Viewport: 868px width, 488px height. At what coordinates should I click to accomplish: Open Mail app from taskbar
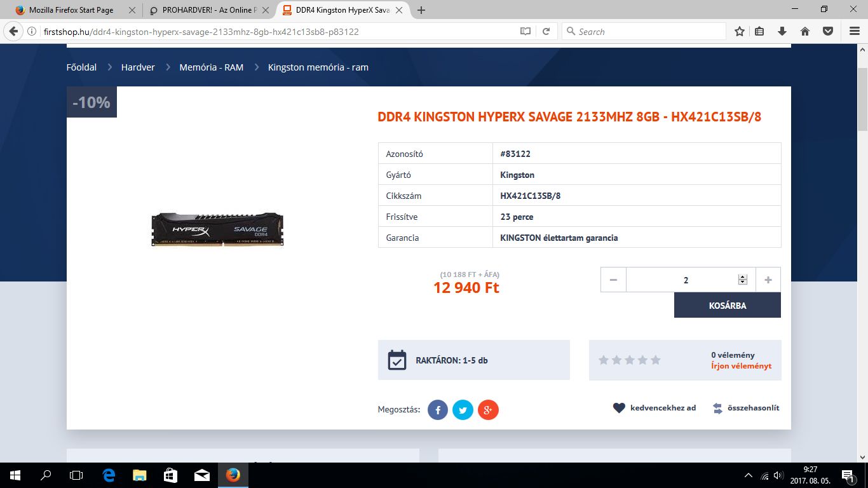coord(202,475)
